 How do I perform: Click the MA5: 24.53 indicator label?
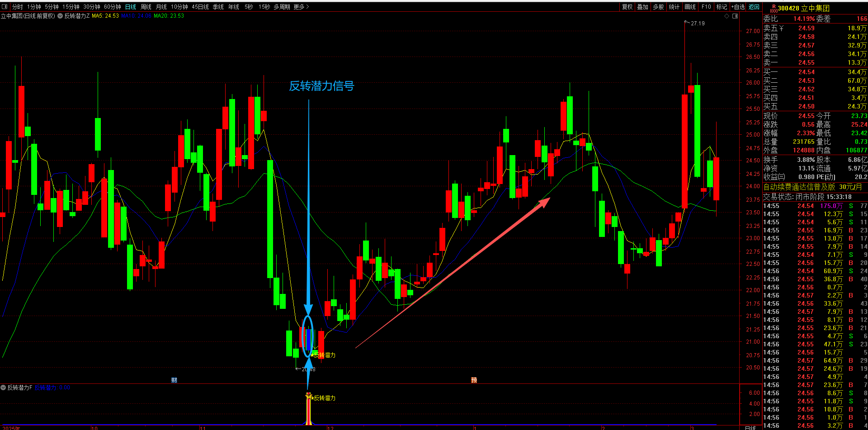point(105,16)
